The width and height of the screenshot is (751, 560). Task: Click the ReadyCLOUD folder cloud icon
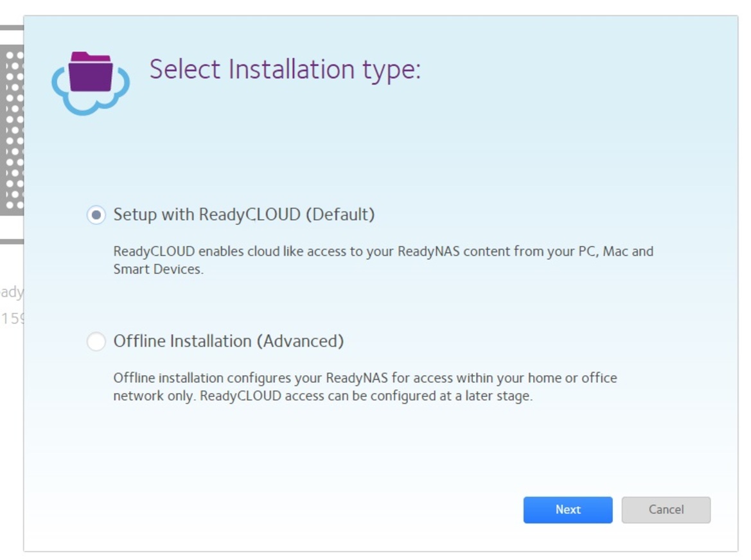(x=91, y=83)
